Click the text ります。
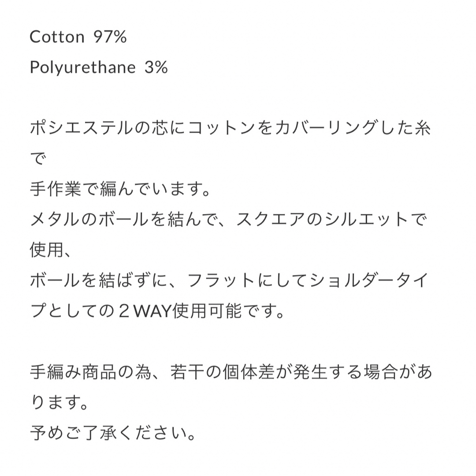 tap(59, 402)
